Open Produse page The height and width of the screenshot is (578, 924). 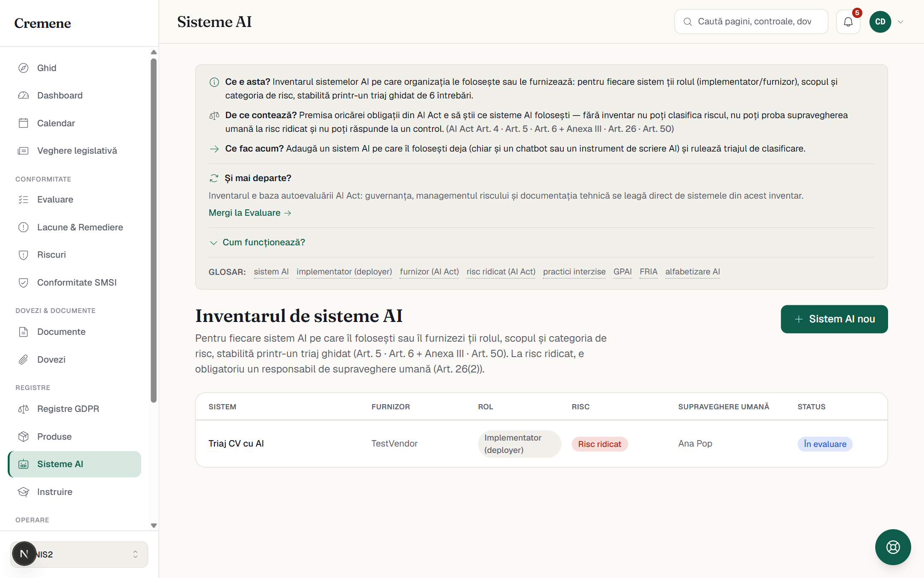pos(74,437)
